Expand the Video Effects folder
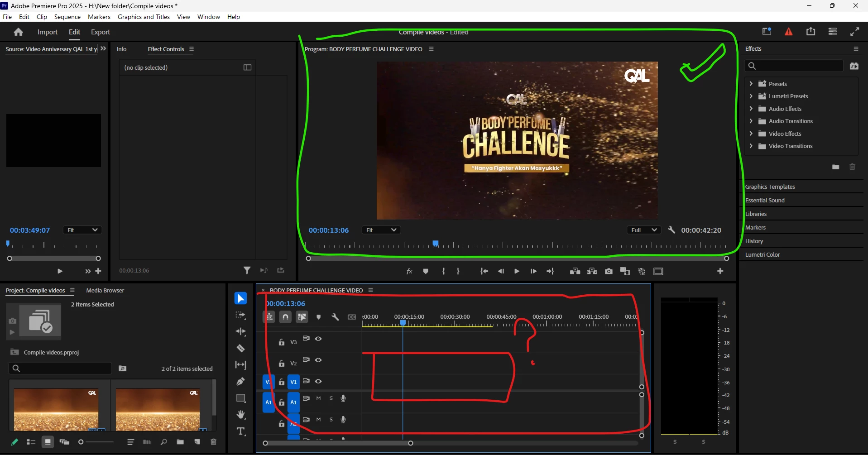The height and width of the screenshot is (455, 868). tap(751, 134)
